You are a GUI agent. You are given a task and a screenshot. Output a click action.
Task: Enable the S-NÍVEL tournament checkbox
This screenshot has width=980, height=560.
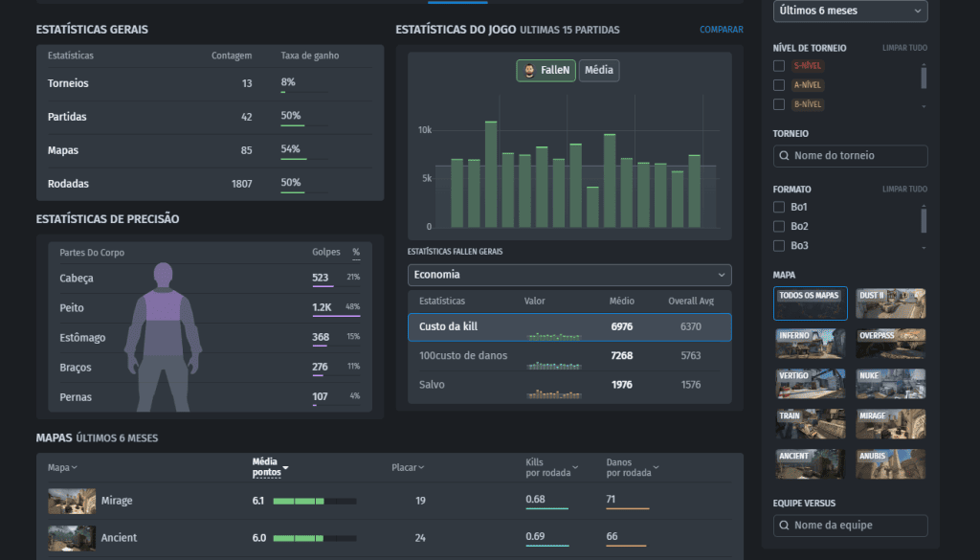point(779,66)
